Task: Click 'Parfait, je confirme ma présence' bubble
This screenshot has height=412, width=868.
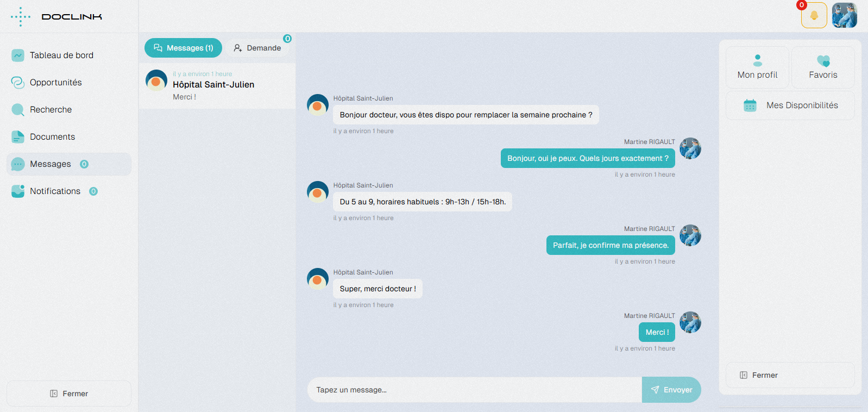Action: [611, 245]
